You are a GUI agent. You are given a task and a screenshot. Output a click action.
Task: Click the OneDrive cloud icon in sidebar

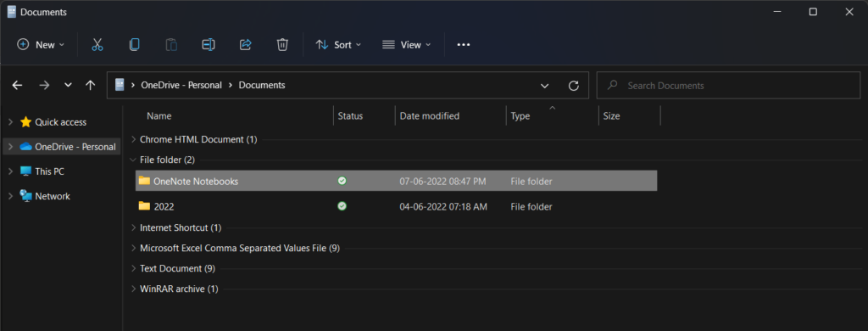(x=25, y=147)
